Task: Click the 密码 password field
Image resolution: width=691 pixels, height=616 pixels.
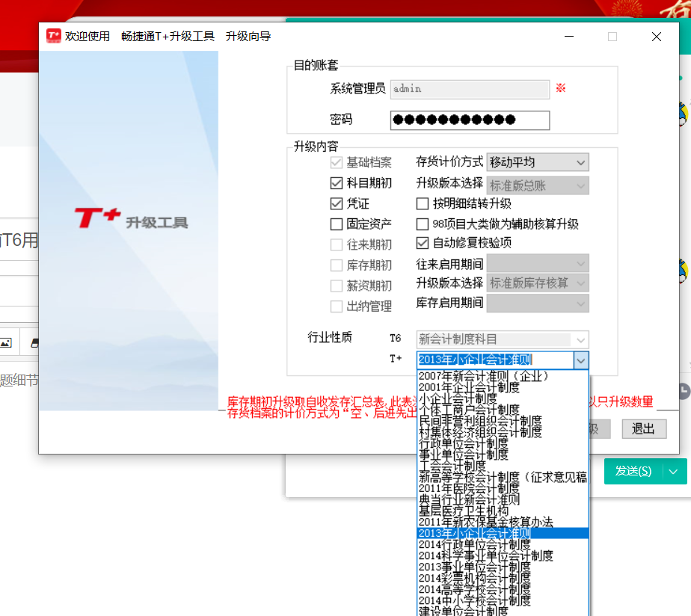Action: point(470,120)
